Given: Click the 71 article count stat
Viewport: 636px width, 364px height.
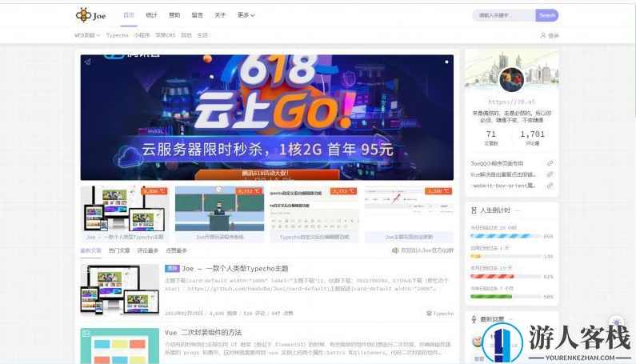Looking at the screenshot, I should click(490, 138).
